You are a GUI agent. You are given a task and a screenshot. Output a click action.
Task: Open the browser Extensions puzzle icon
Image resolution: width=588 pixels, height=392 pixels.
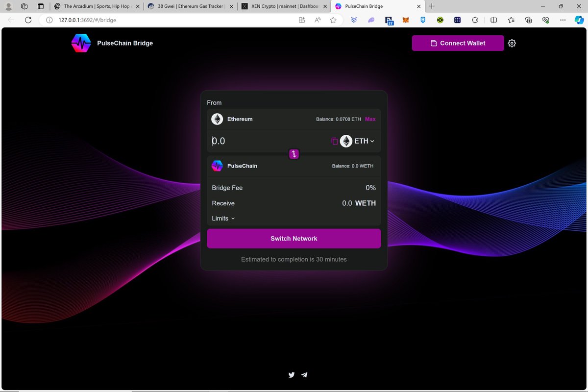coord(475,20)
